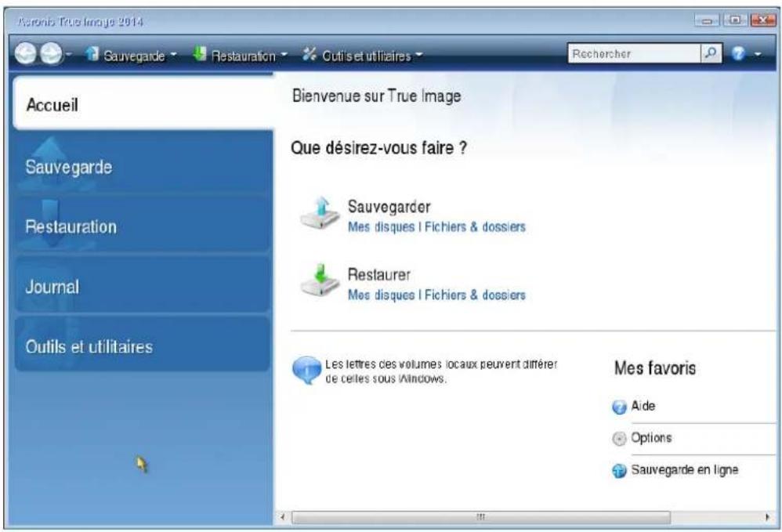Open Sauvegarde en ligne favorite link

[685, 469]
